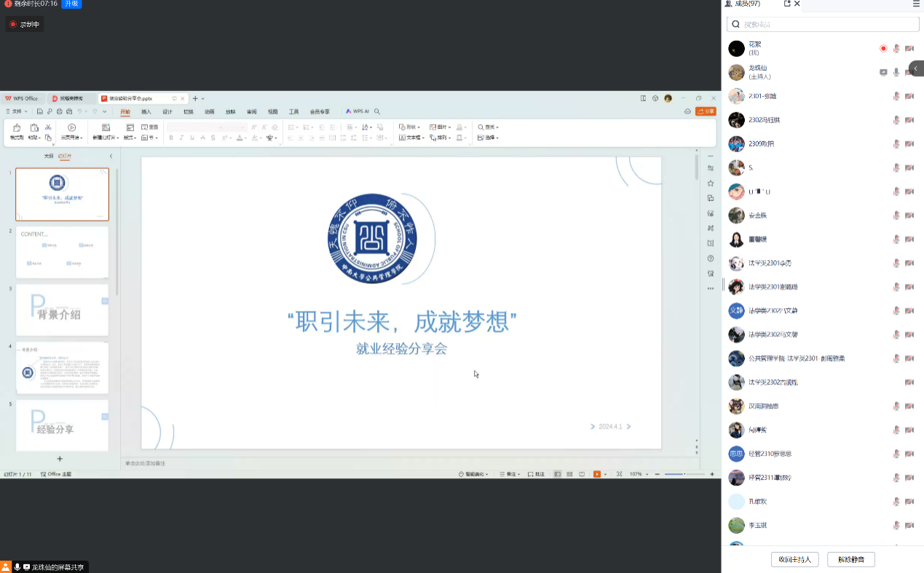Image resolution: width=924 pixels, height=573 pixels.
Task: Switch to slide sorter grid view
Action: point(569,474)
